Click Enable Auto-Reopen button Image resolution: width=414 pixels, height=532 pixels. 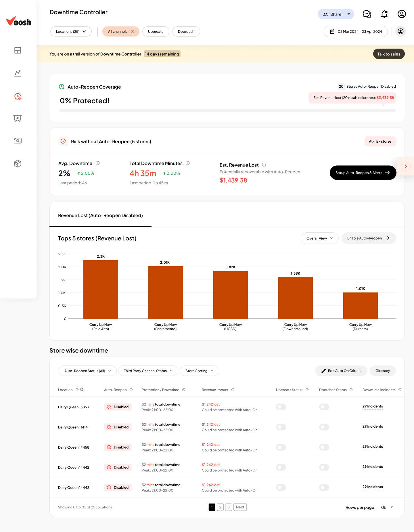tap(369, 238)
